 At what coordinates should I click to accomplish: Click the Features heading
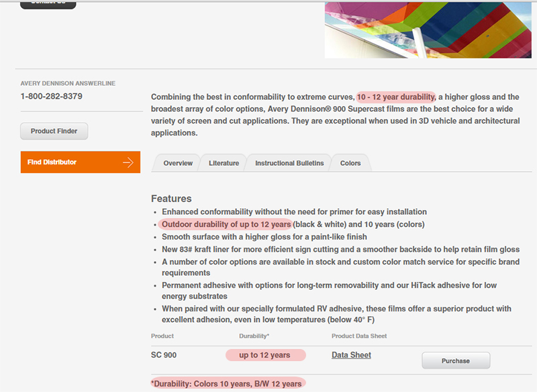tap(171, 199)
